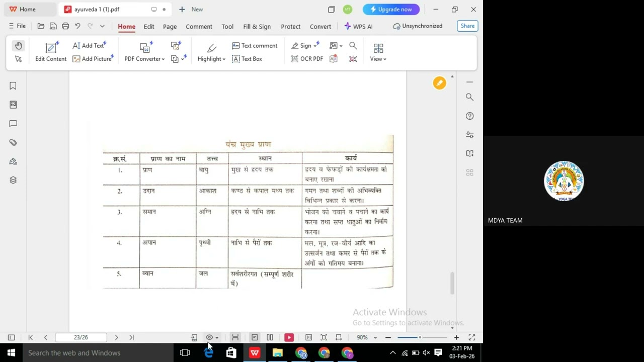
Task: Open the Bookmark panel in the sidebar
Action: click(13, 86)
